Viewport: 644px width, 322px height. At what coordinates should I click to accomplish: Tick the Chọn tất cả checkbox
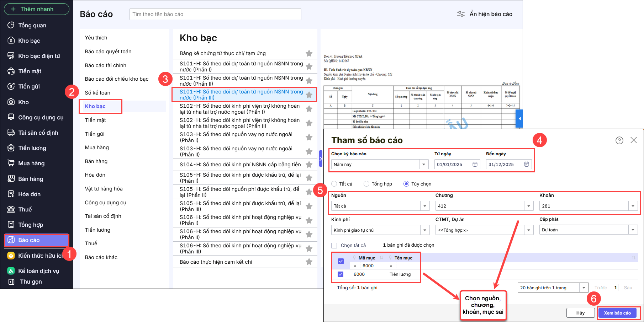[x=334, y=246]
